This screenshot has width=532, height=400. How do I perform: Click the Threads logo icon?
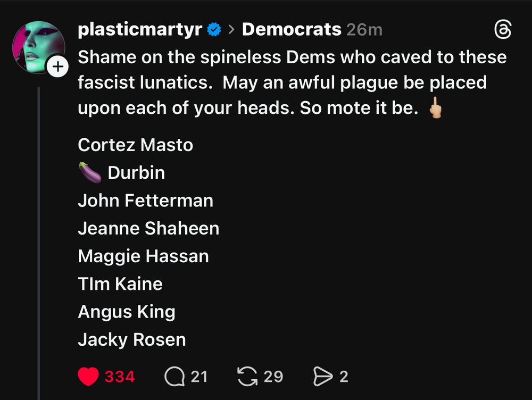pyautogui.click(x=503, y=31)
